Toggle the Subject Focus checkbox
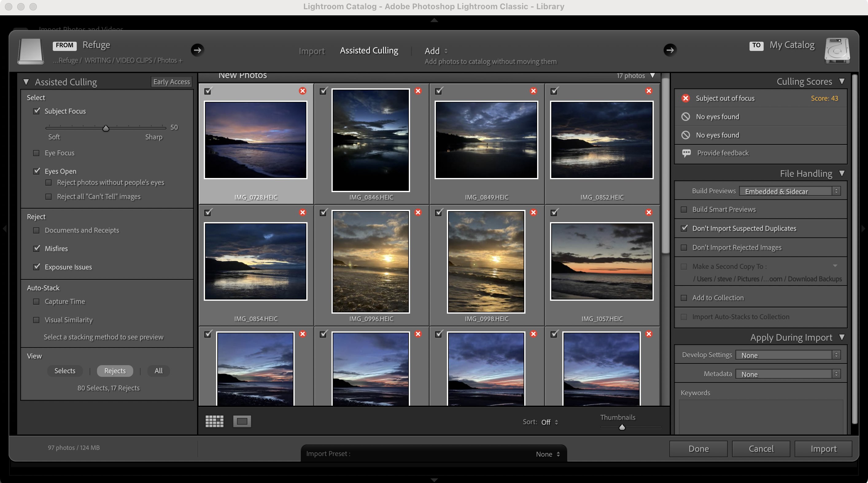This screenshot has width=868, height=483. (x=37, y=111)
